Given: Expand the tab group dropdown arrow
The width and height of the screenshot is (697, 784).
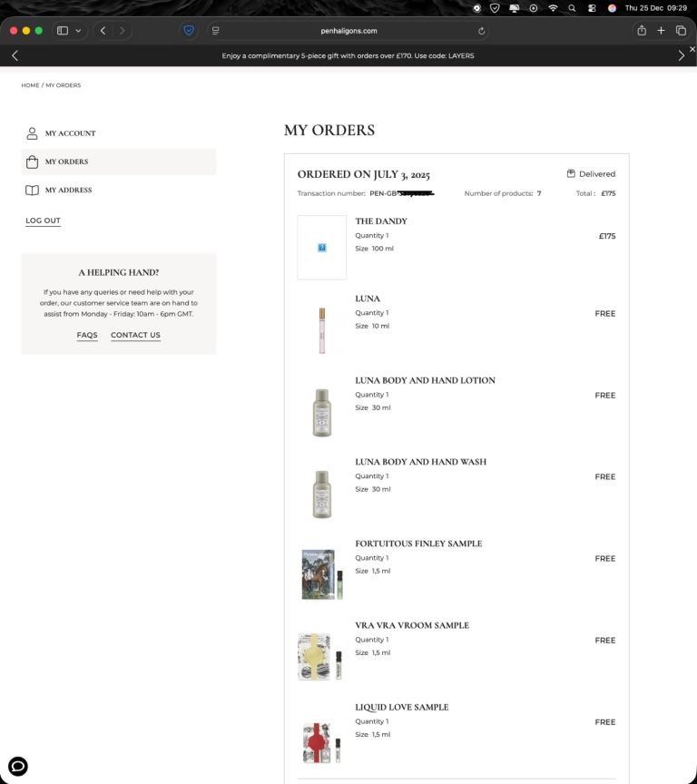Looking at the screenshot, I should pyautogui.click(x=78, y=30).
